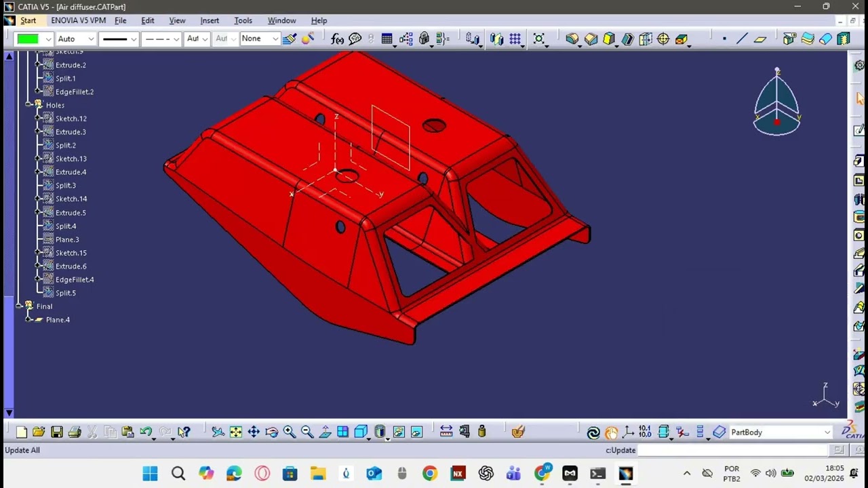Open the Edit menu
Image resolution: width=868 pixels, height=488 pixels.
148,20
